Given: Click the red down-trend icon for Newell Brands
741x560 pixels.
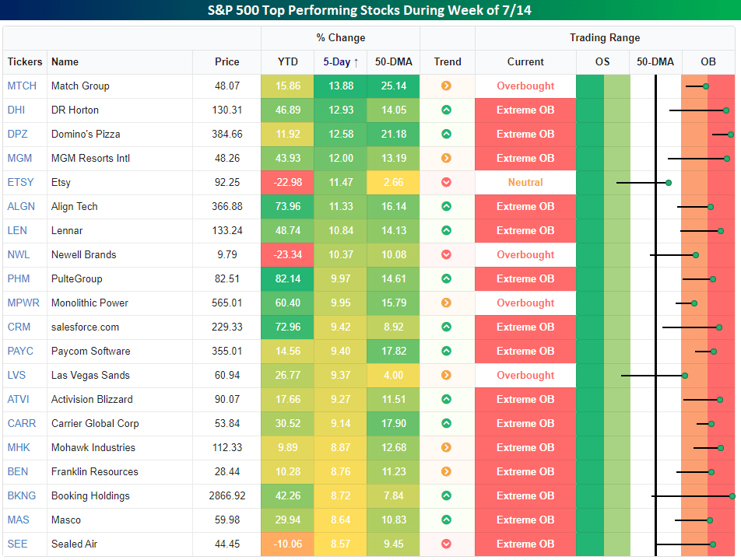Looking at the screenshot, I should pyautogui.click(x=446, y=254).
